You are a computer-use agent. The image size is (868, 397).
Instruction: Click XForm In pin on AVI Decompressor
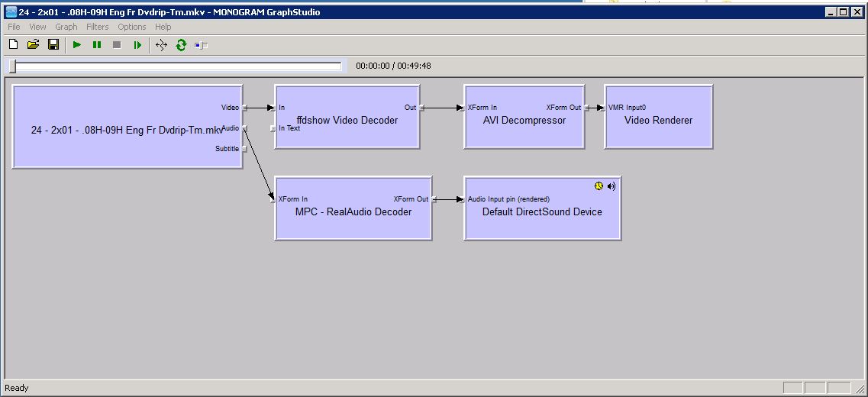pos(462,108)
